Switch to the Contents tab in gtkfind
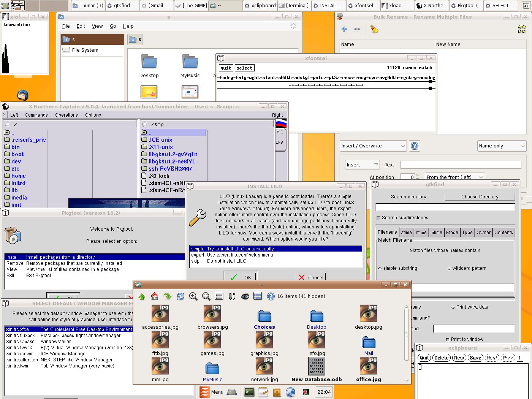532x399 pixels. pos(503,233)
